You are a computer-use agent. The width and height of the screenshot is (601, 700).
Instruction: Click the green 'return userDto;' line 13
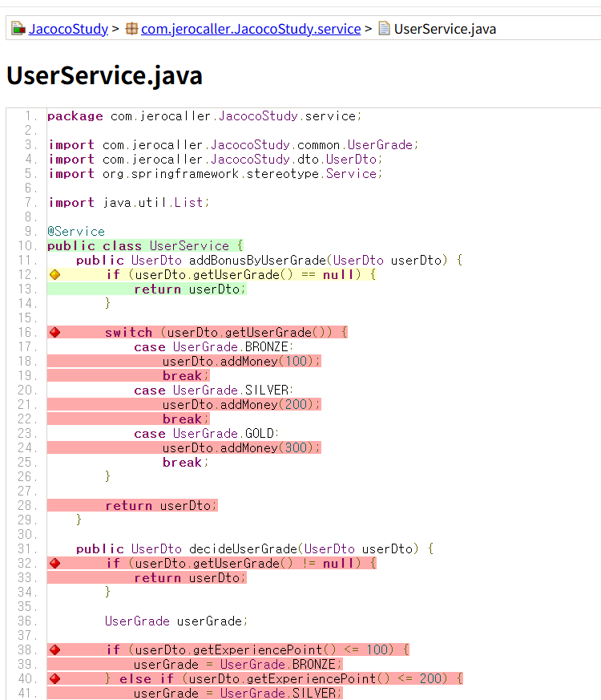tap(190, 289)
